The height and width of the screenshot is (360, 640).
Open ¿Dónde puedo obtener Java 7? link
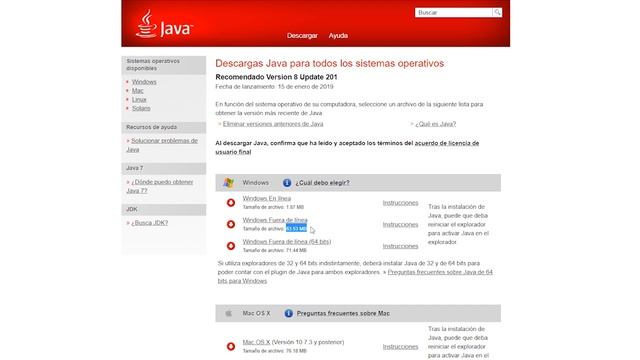pos(160,186)
